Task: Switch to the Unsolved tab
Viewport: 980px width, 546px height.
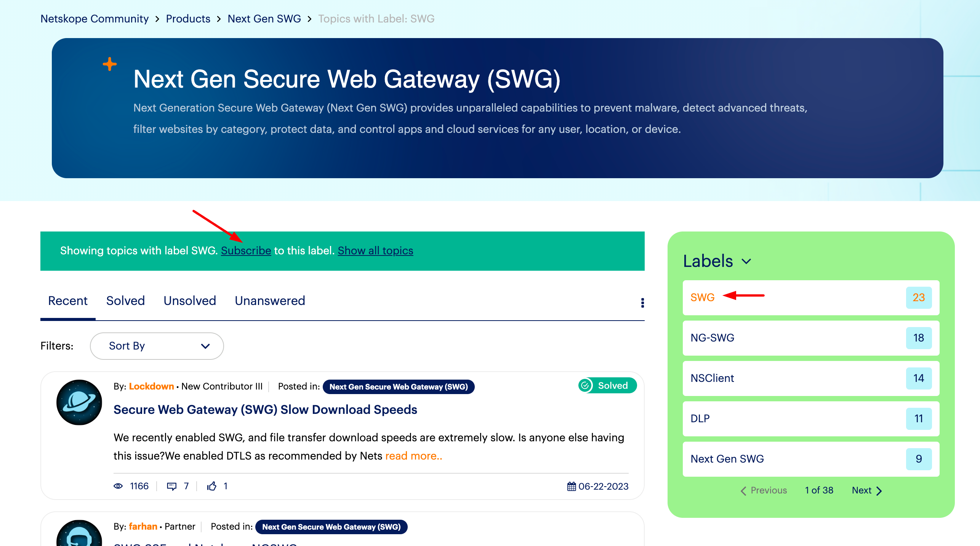Action: click(190, 301)
